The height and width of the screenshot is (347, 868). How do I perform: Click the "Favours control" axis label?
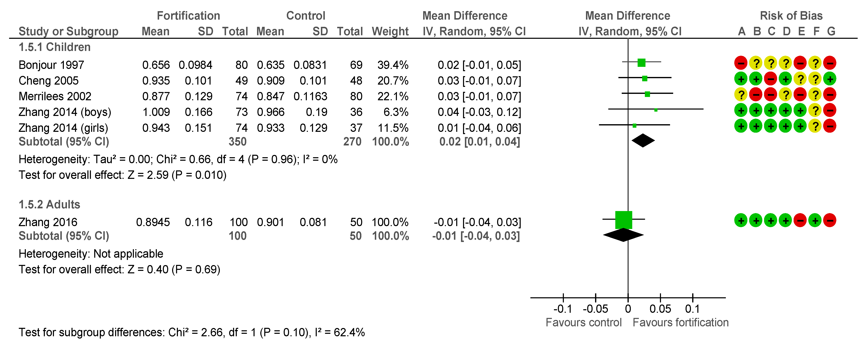(x=583, y=322)
